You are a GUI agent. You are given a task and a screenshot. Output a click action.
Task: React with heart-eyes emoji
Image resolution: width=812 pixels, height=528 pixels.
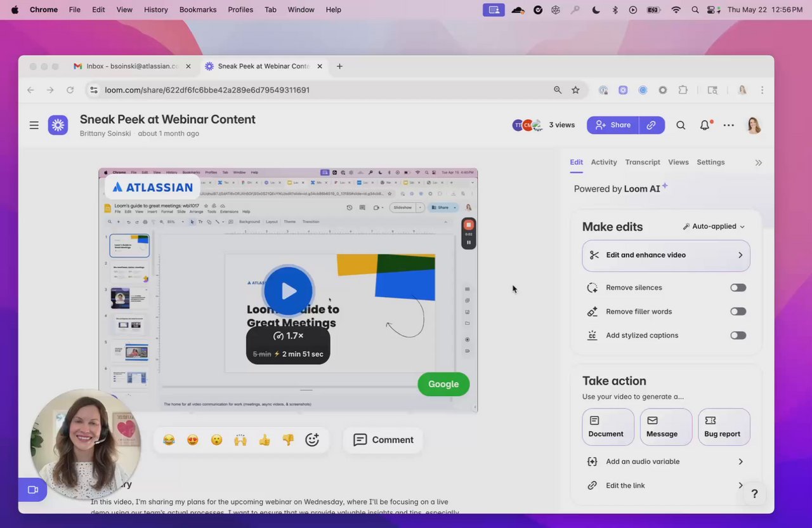point(193,440)
